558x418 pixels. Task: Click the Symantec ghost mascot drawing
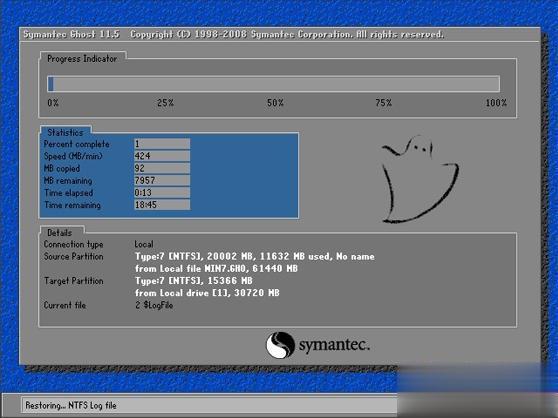click(420, 180)
